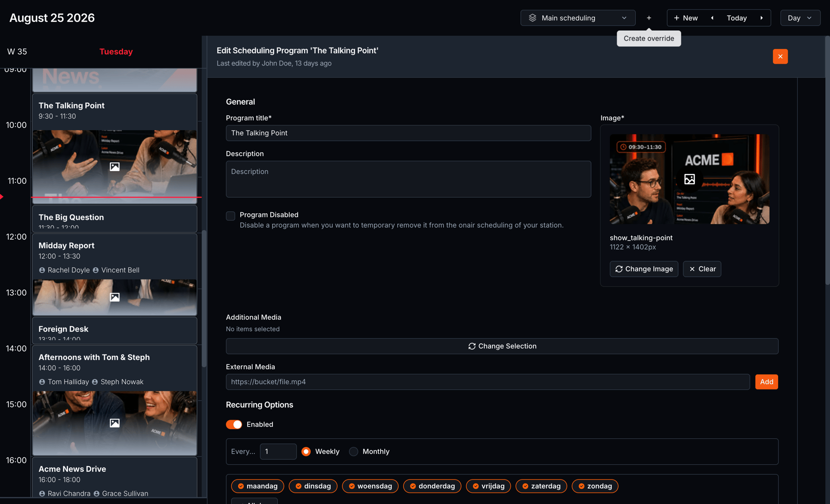
Task: Go to next day with right arrow
Action: pos(762,18)
